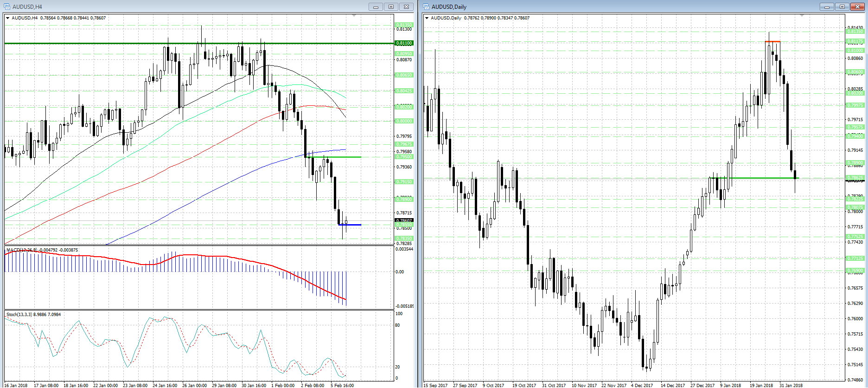Screen dimensions: 868x388
Task: Expand the triangle beside the AUDUSD,Daily chart label
Action: (427, 18)
